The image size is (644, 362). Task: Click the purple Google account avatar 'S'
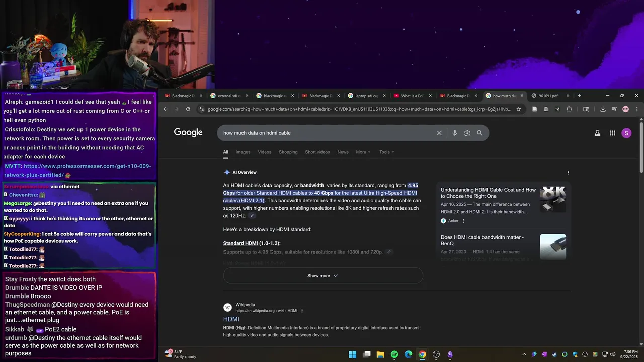[626, 133]
